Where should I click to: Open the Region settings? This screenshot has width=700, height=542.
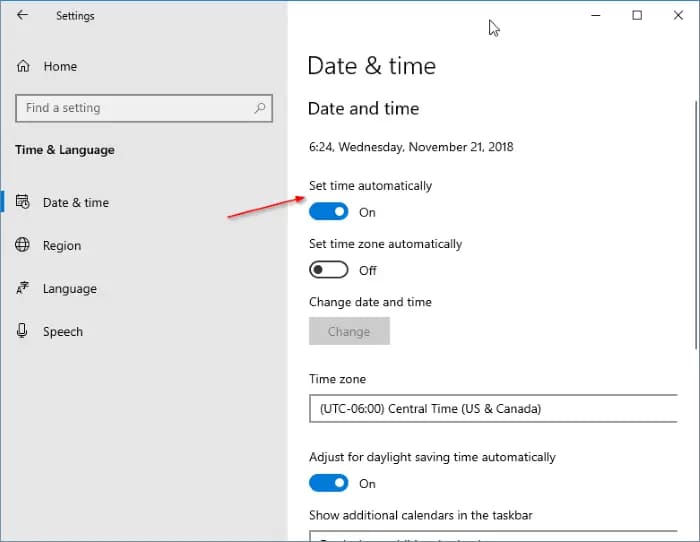[62, 246]
